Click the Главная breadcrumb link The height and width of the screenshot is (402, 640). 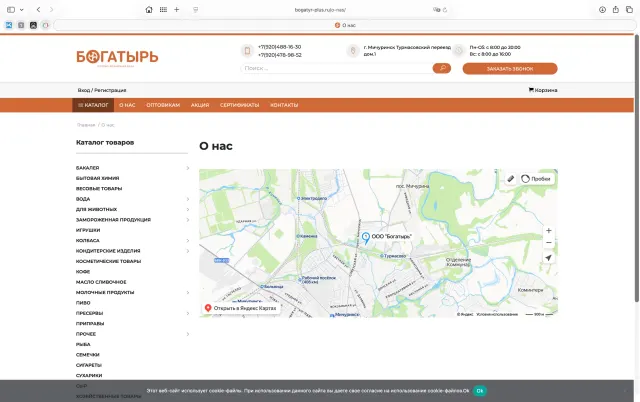pos(86,125)
